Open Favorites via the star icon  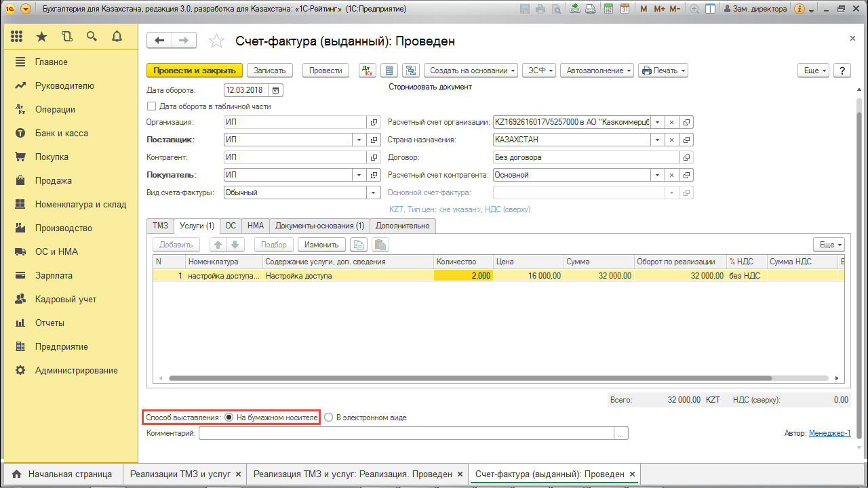coord(42,37)
